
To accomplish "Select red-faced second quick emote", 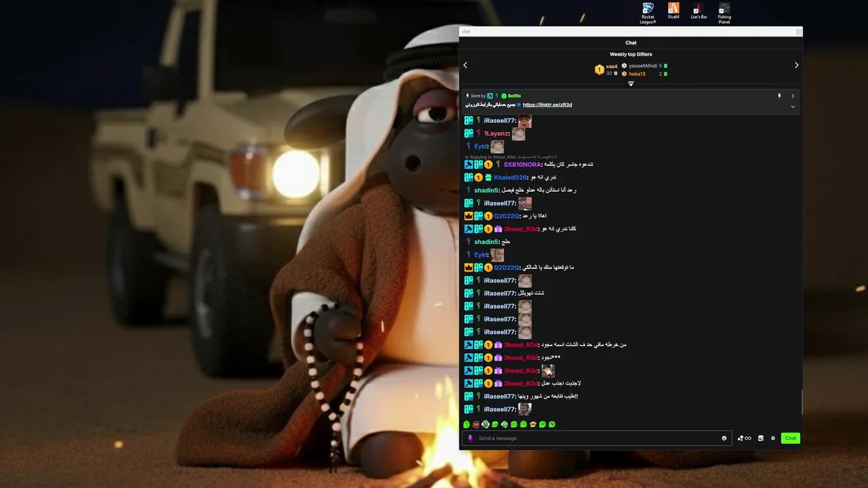I will click(x=476, y=424).
